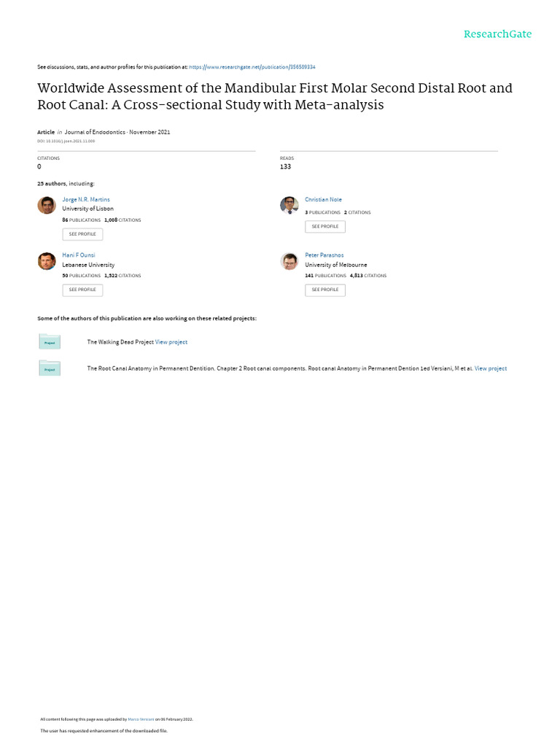Click See Profile under Peter Parashos
This screenshot has height=747, width=560.
[325, 290]
